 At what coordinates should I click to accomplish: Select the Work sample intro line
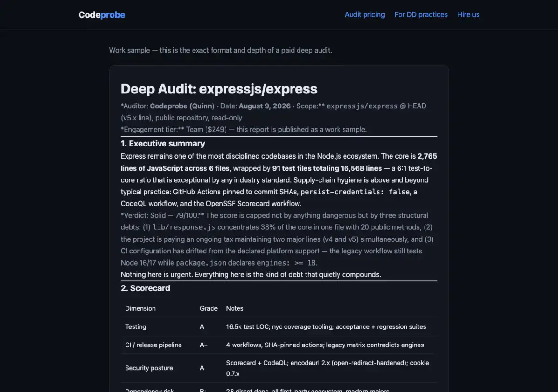(220, 50)
